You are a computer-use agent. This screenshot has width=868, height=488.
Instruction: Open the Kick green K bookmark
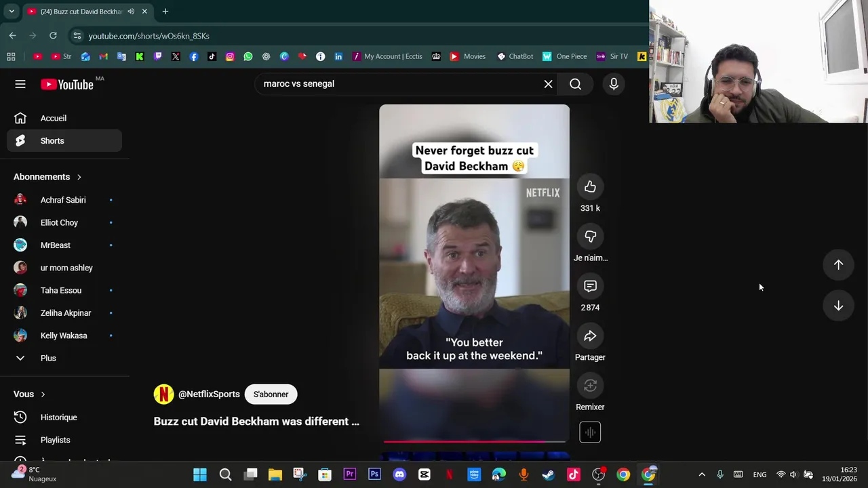140,56
